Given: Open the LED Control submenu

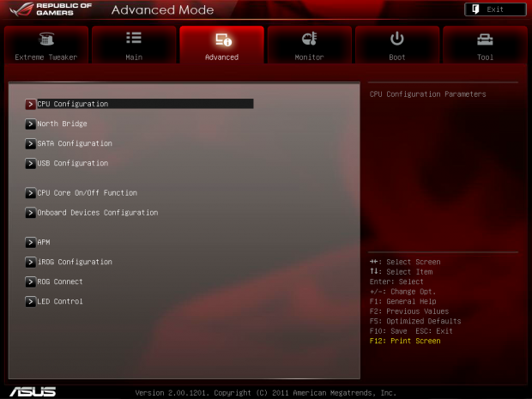Looking at the screenshot, I should coord(60,302).
